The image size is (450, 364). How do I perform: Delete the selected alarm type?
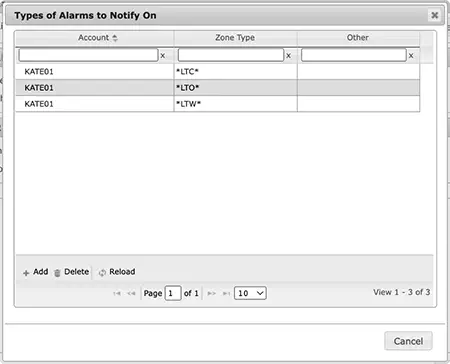click(x=72, y=272)
